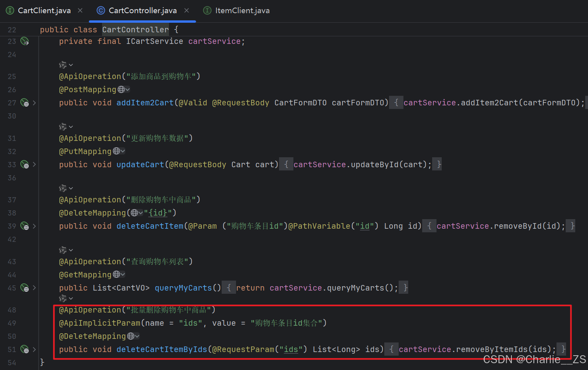The height and width of the screenshot is (370, 588).
Task: Open the inlay hint dropdown above line 43
Action: [66, 250]
